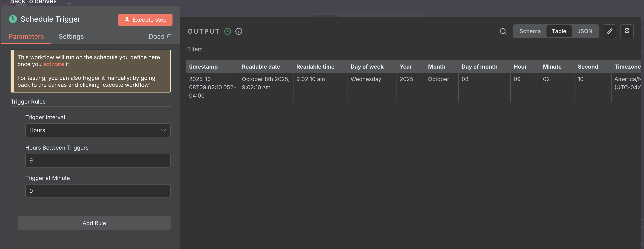Go back to canvas

pyautogui.click(x=33, y=2)
